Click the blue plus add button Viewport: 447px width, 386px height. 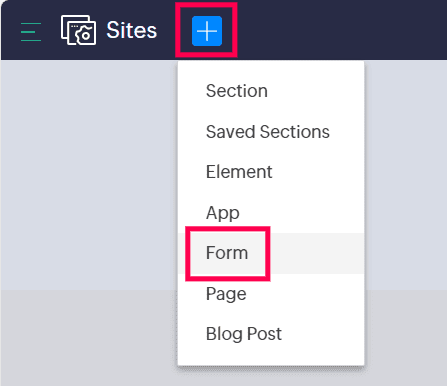[x=207, y=31]
